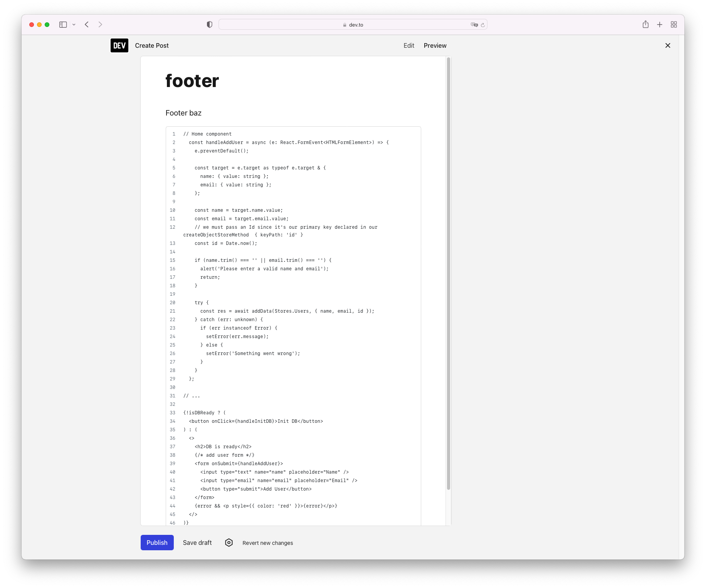Navigate back with the left arrow

pos(87,24)
